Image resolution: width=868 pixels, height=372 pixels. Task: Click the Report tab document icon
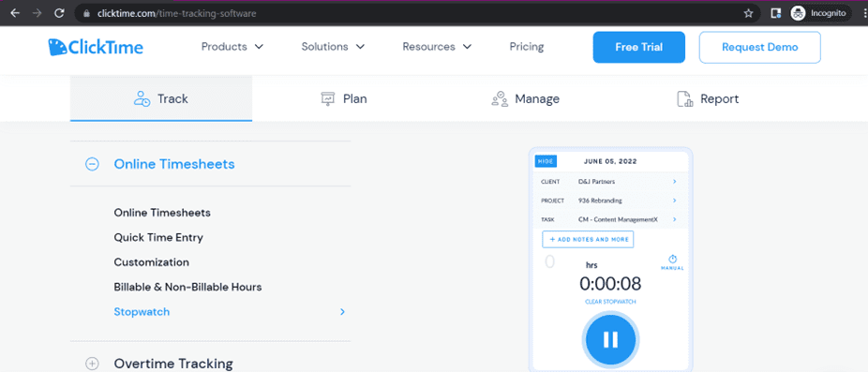point(685,99)
